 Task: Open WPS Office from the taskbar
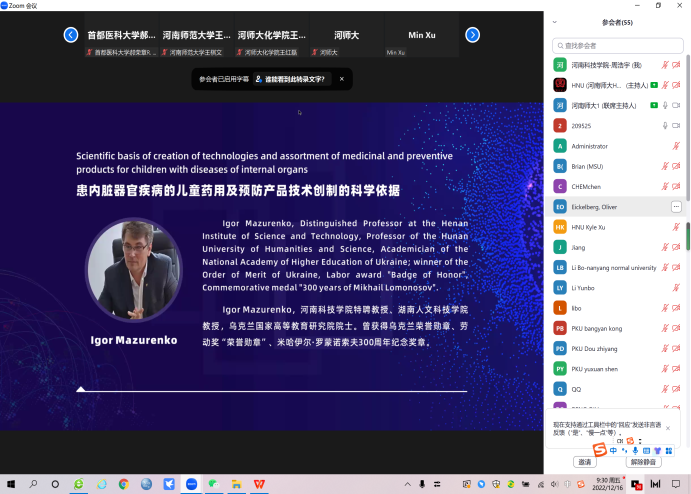coord(259,484)
